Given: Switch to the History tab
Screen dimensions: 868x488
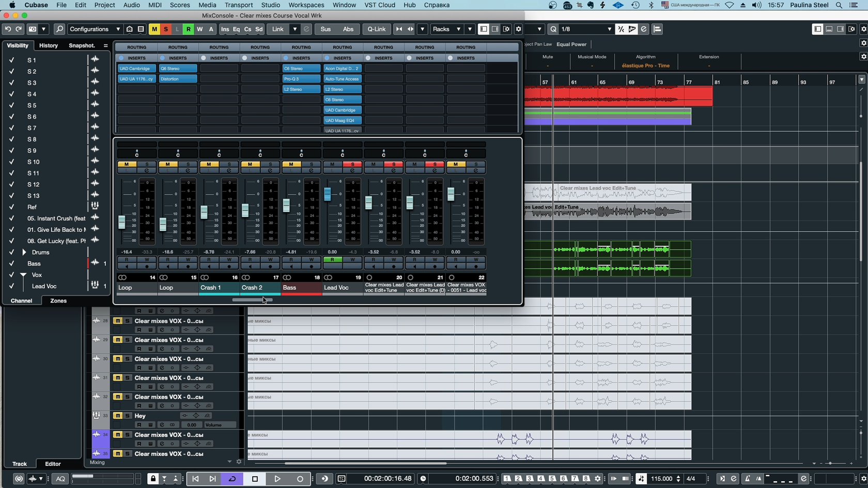Looking at the screenshot, I should tap(49, 45).
